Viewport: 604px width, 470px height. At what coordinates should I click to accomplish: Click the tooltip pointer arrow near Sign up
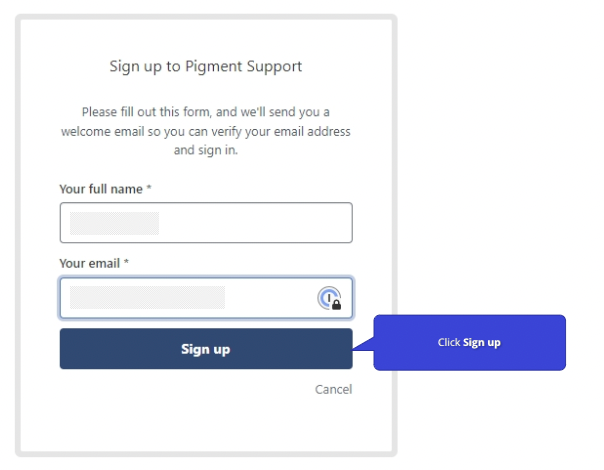tap(363, 344)
